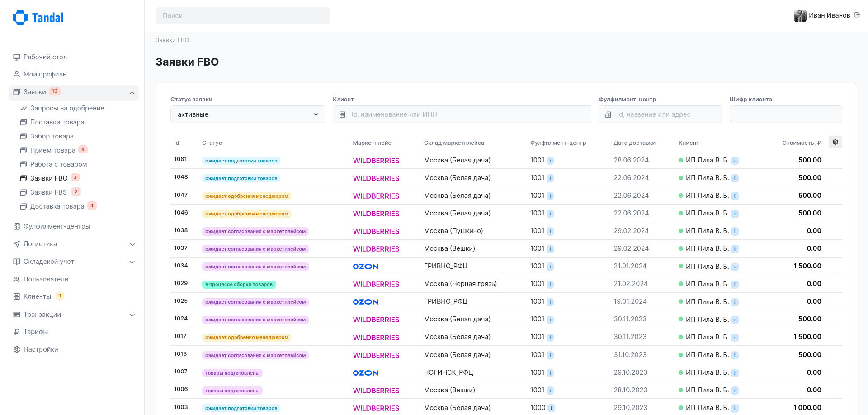
Task: Click the Фулфилмент-центр filter input
Action: pyautogui.click(x=660, y=114)
